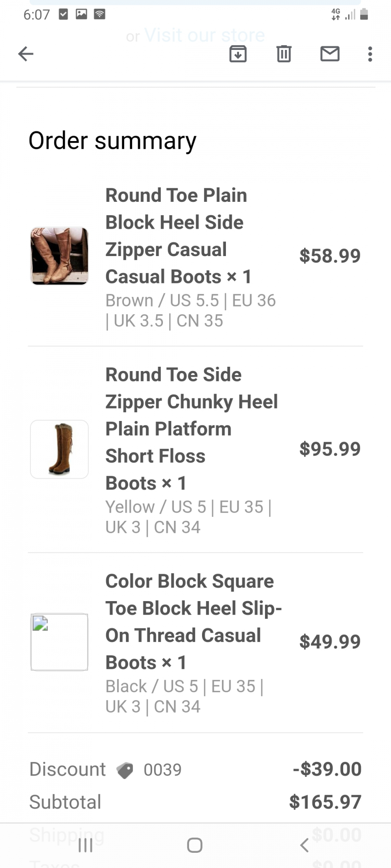Screen dimensions: 391x868
Task: Open the tall floss boots thumbnail
Action: coord(60,449)
